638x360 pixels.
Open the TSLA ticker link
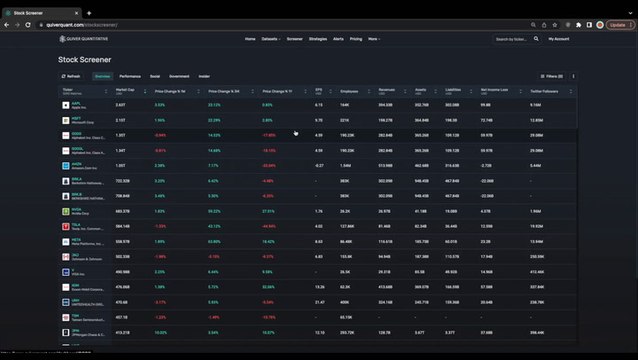click(x=76, y=225)
